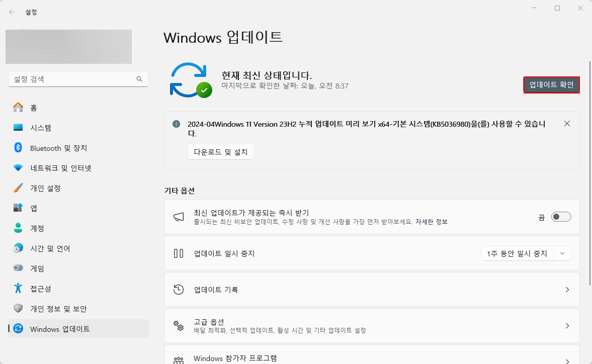Click the Home (홈) house icon
This screenshot has height=364, width=592.
point(18,108)
